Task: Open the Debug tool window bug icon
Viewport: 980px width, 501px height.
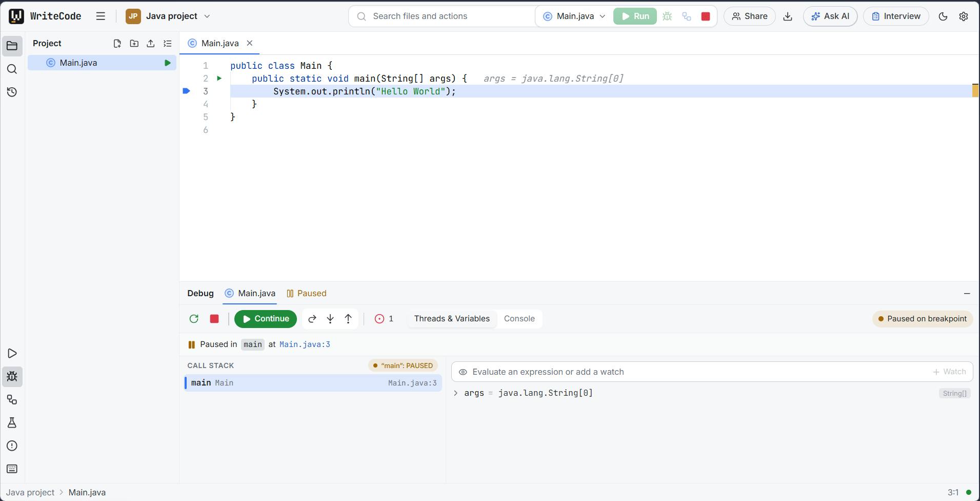Action: [12, 377]
